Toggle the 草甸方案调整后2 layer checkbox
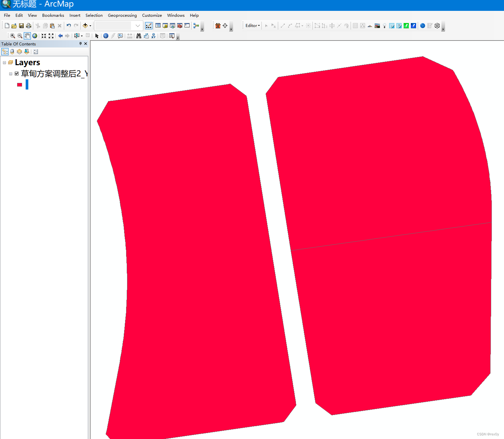This screenshot has width=504, height=439. pos(16,74)
